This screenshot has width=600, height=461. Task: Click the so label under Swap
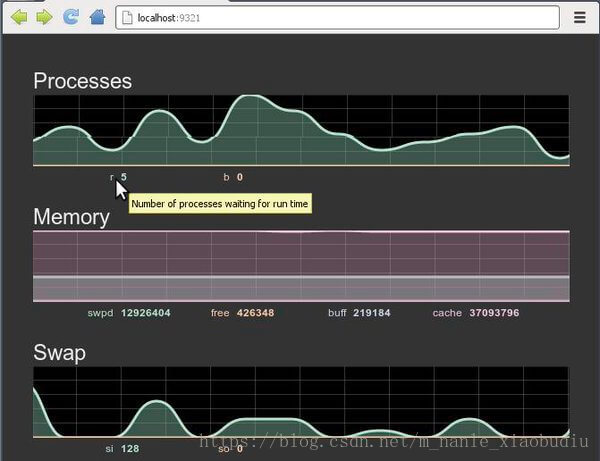click(x=223, y=449)
